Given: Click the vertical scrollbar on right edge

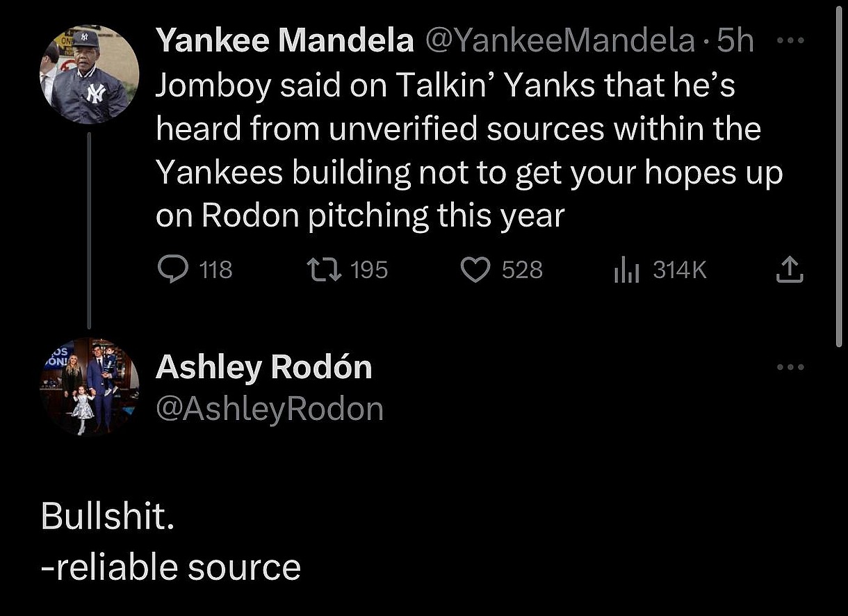Looking at the screenshot, I should [x=836, y=174].
